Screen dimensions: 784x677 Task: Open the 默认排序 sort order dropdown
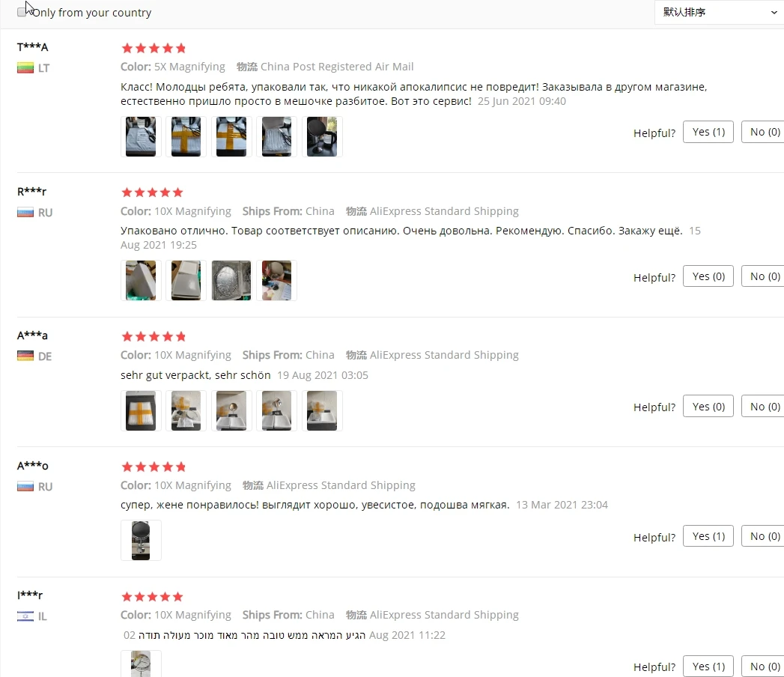click(x=719, y=12)
